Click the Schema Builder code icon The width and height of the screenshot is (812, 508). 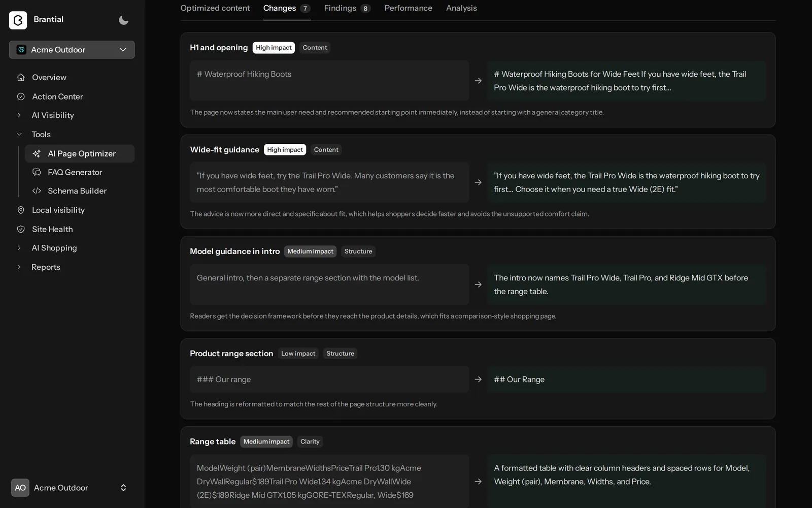tap(37, 191)
